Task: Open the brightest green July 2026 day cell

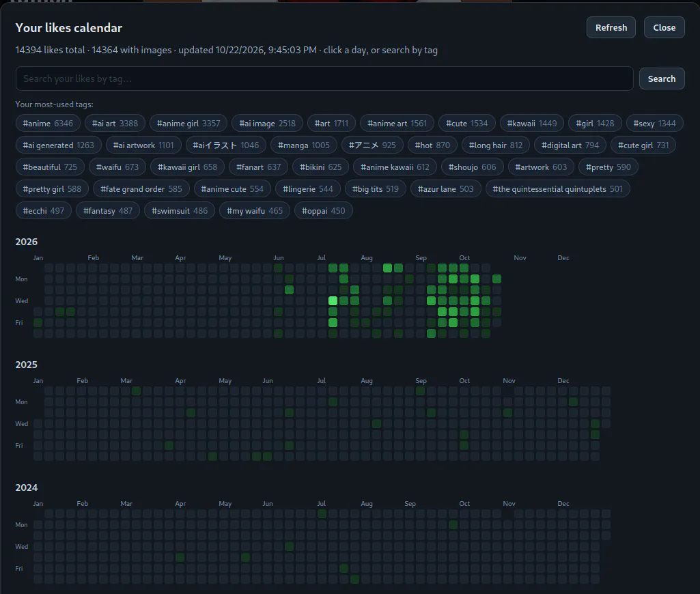Action: pos(333,301)
